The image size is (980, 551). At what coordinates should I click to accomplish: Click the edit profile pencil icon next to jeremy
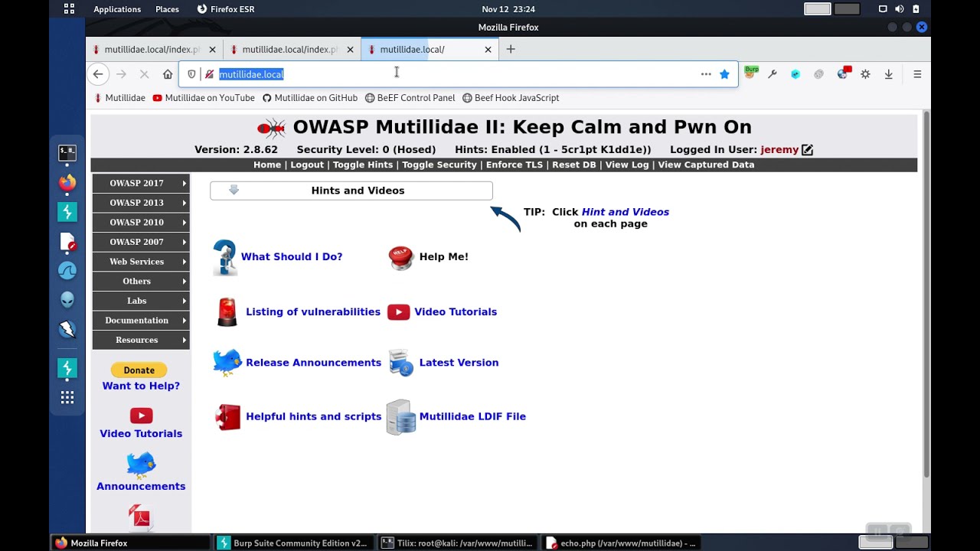807,150
